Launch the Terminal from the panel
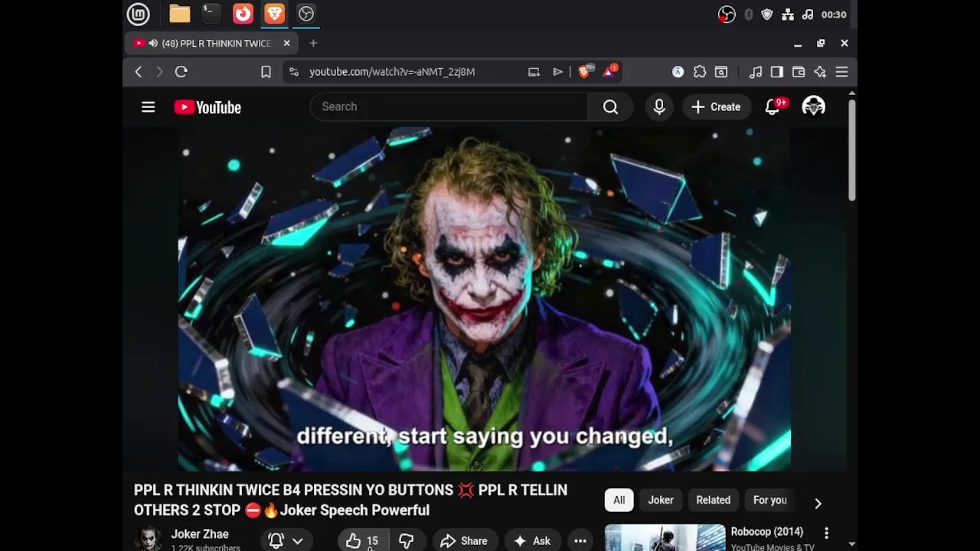 pos(211,14)
